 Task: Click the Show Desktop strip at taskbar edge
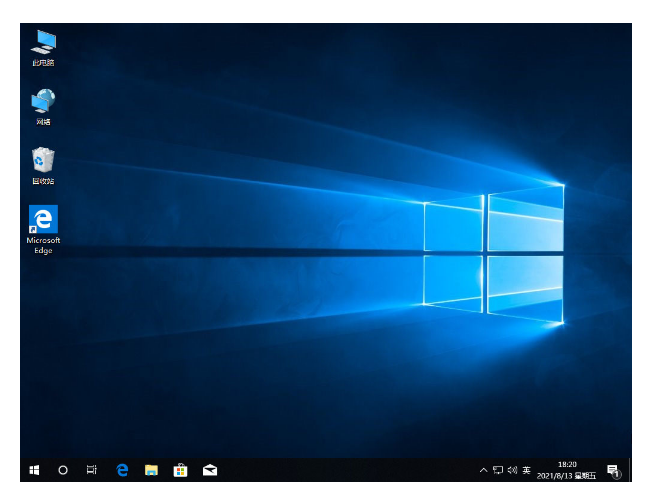pyautogui.click(x=629, y=469)
